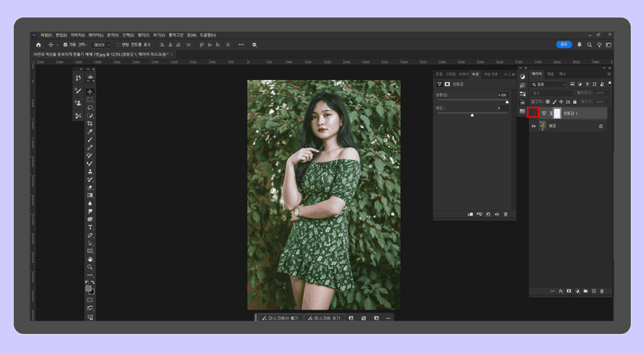
Task: Click the 마스크에 추가 button
Action: tap(325, 318)
